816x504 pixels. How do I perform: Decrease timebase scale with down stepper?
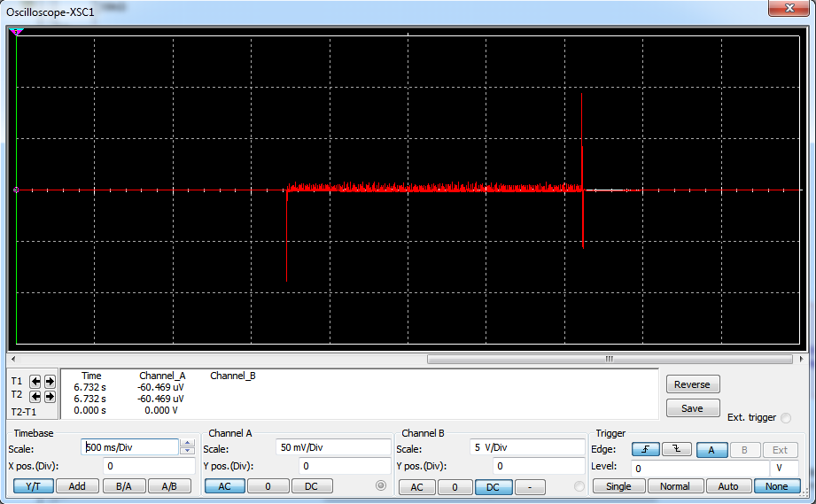tap(187, 452)
